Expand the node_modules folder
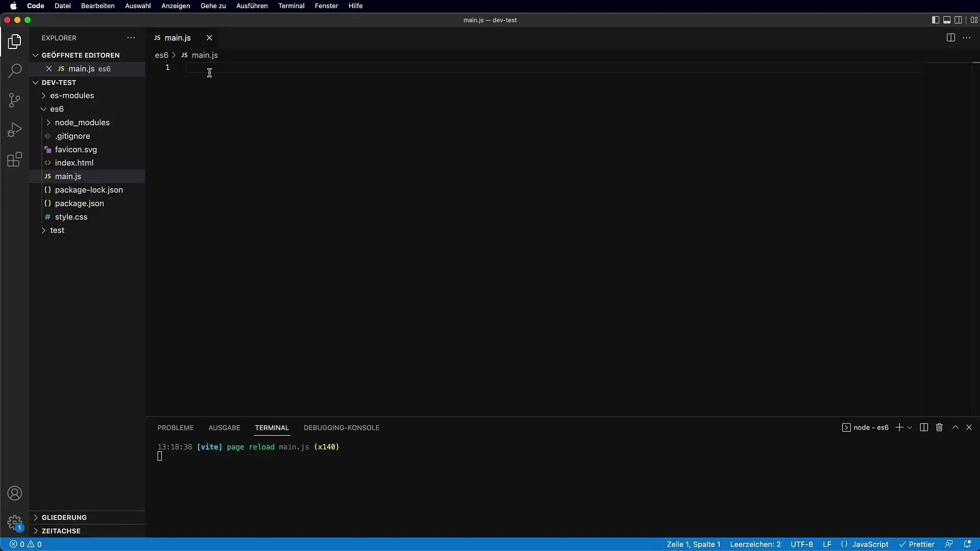 [87, 122]
